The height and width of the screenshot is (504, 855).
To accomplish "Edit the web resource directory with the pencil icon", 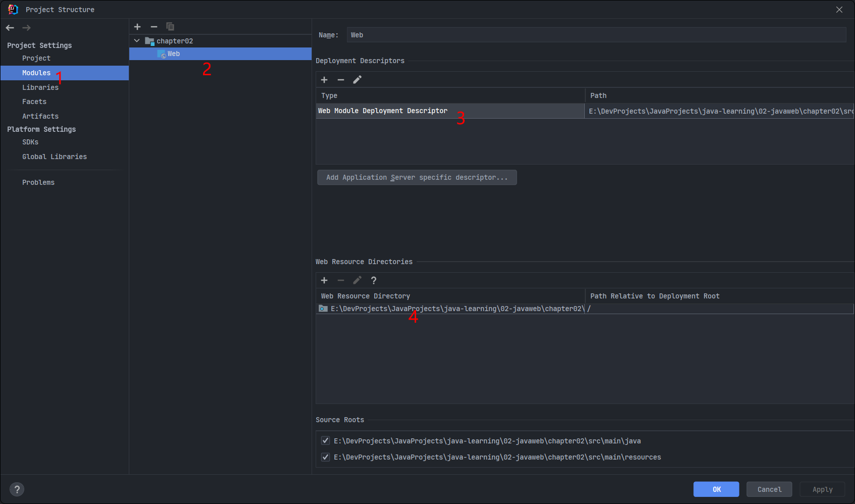I will pyautogui.click(x=357, y=280).
